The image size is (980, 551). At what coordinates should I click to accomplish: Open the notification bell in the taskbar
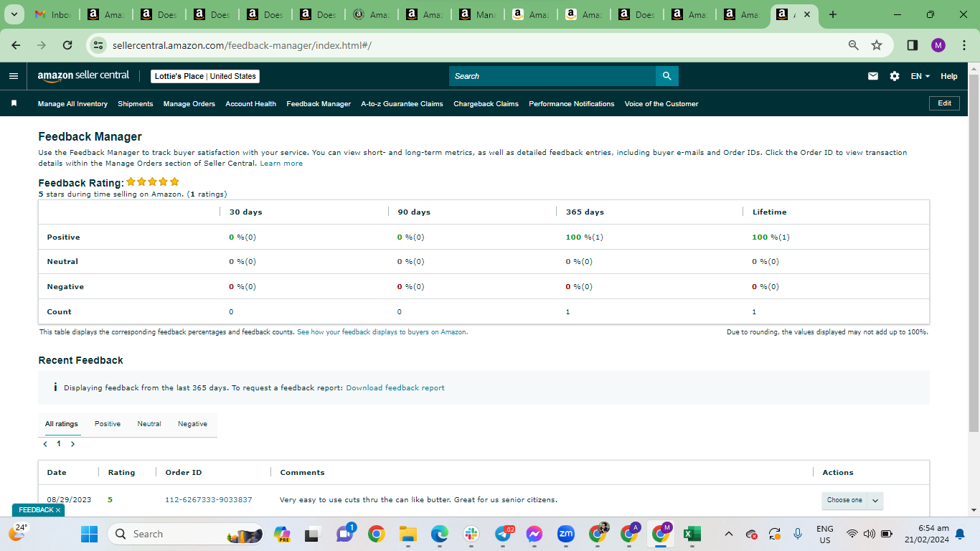pos(960,534)
